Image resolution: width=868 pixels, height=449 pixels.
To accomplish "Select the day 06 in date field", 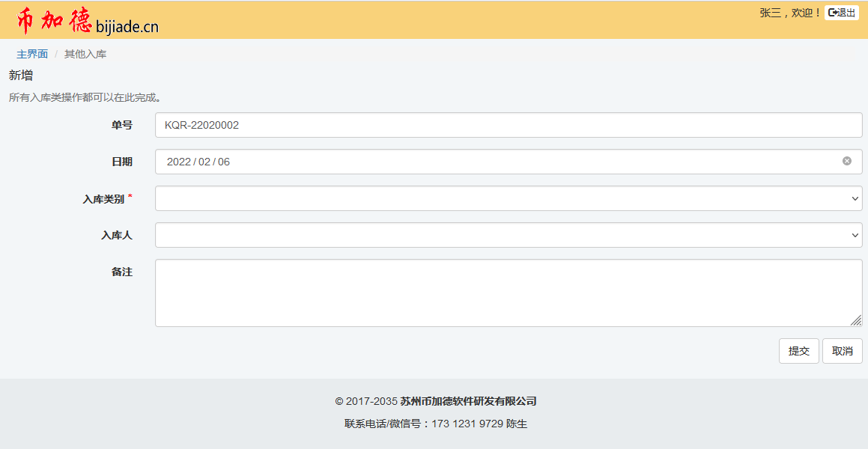I will pyautogui.click(x=224, y=162).
